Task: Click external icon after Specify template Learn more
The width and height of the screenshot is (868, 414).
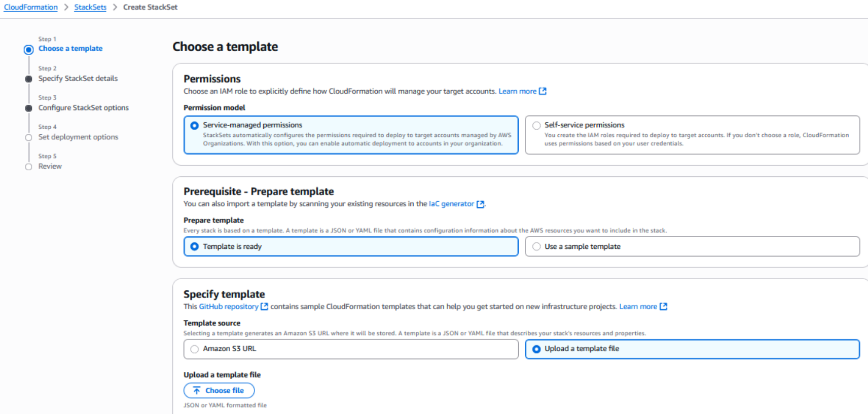Action: tap(663, 307)
